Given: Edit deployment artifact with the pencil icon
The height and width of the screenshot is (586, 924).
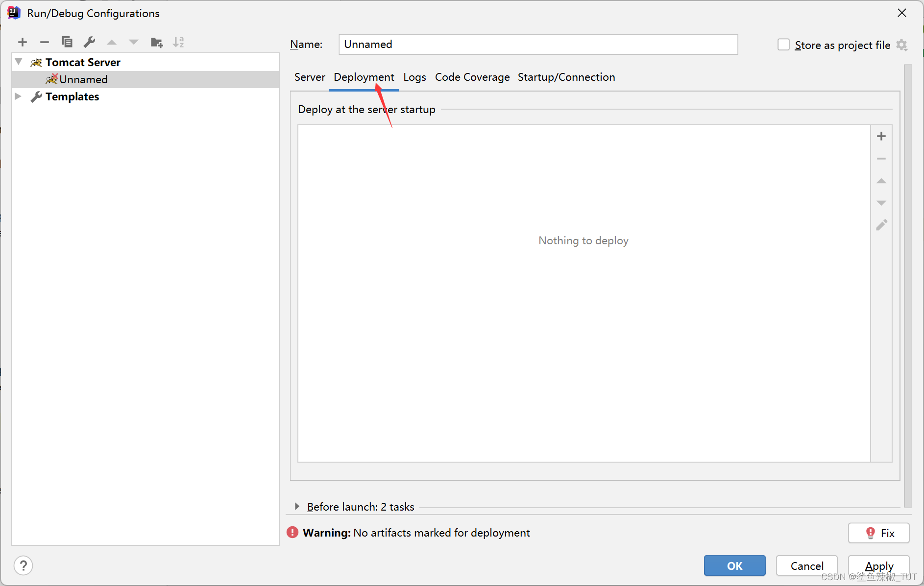Looking at the screenshot, I should (881, 225).
